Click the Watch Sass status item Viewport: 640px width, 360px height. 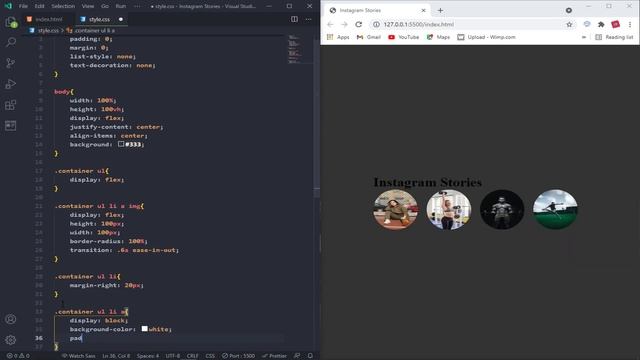pyautogui.click(x=78, y=356)
